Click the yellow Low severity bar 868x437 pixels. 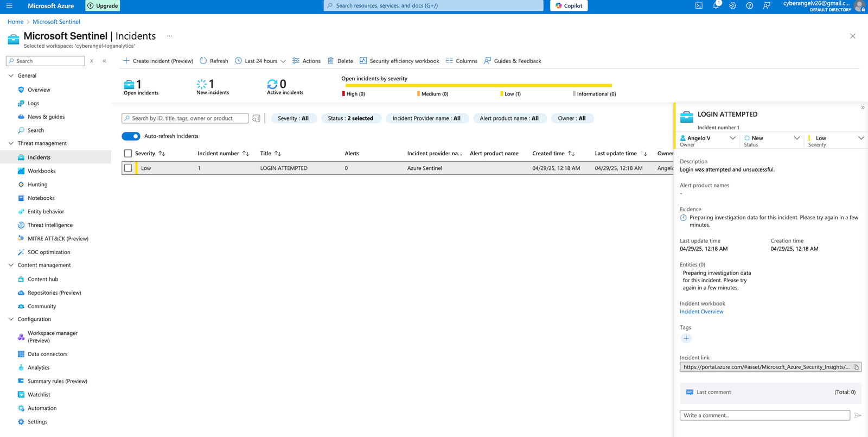(x=478, y=85)
